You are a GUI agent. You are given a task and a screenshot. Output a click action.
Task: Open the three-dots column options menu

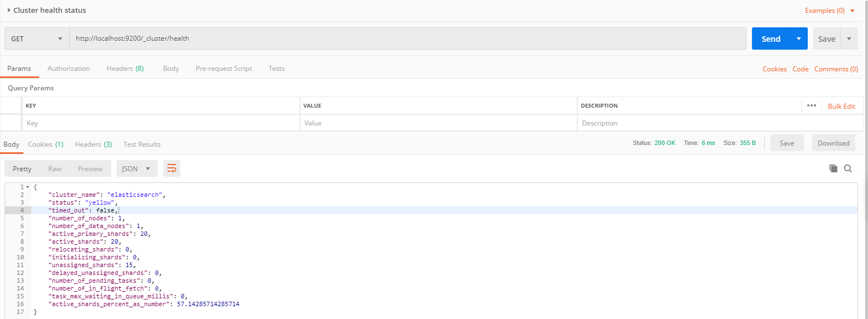(812, 106)
